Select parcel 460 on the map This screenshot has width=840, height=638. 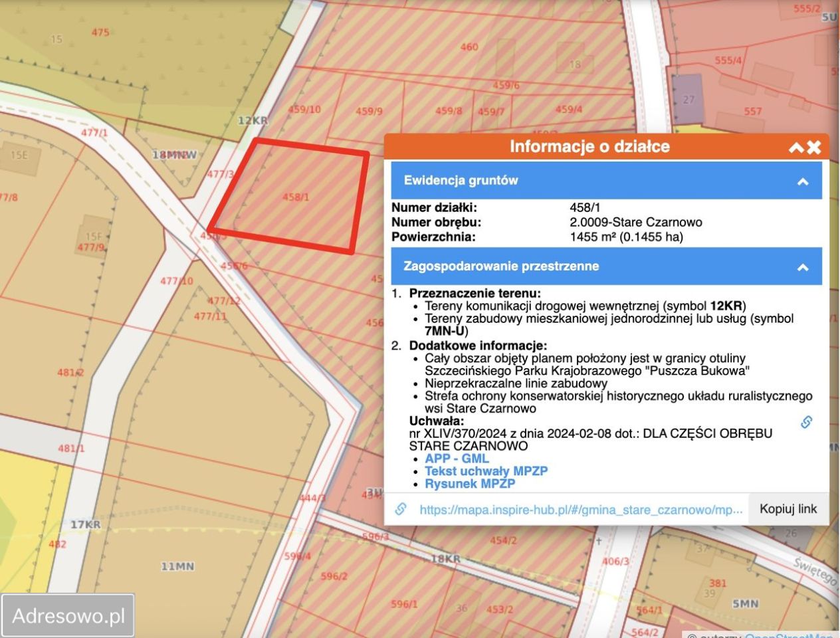click(x=469, y=47)
